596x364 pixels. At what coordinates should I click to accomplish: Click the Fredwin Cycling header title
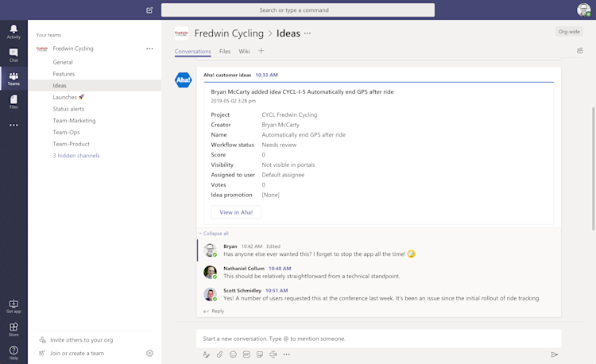point(229,33)
